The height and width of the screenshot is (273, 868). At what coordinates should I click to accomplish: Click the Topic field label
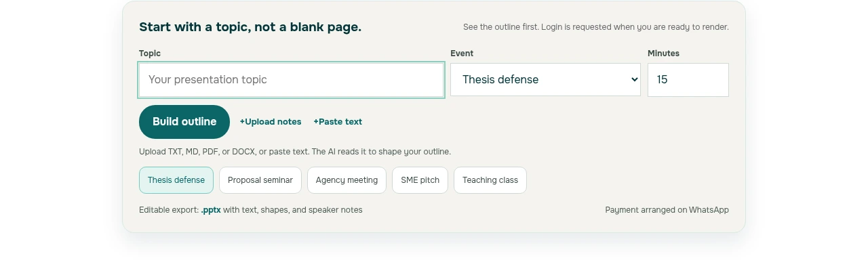coord(150,54)
